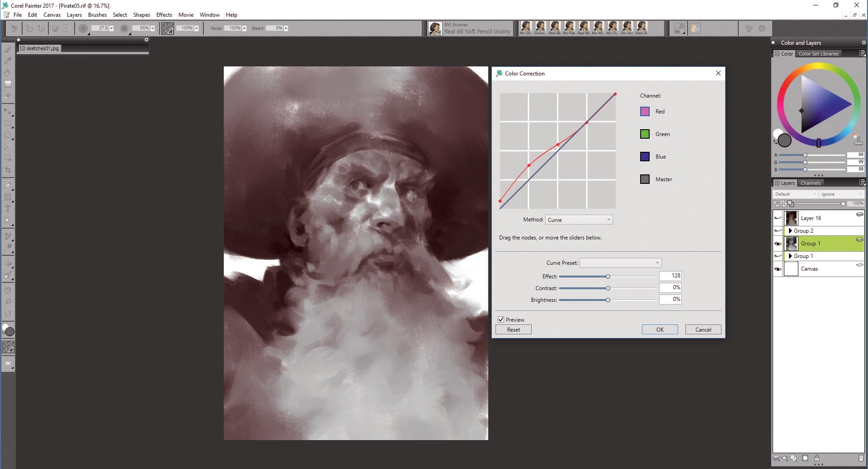Select the Magnifier tool
This screenshot has width=868, height=469.
(8, 302)
